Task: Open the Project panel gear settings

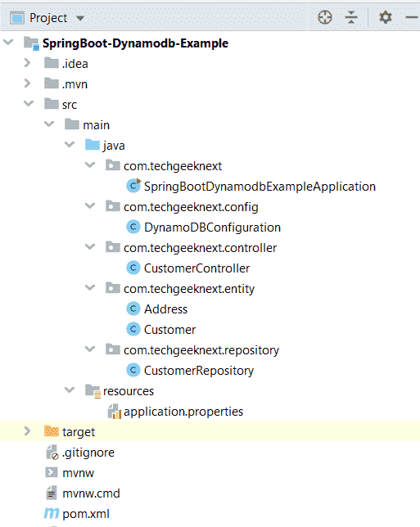Action: (386, 17)
